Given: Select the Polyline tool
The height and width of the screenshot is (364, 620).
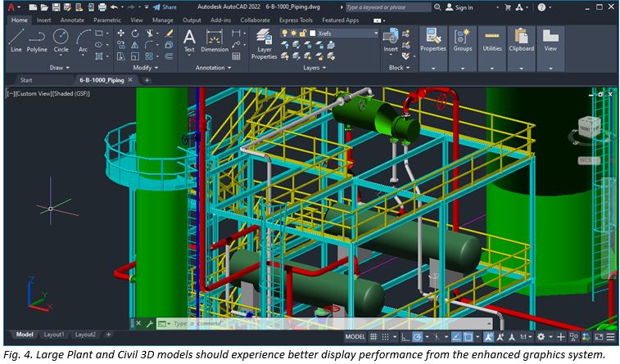Looking at the screenshot, I should click(37, 40).
